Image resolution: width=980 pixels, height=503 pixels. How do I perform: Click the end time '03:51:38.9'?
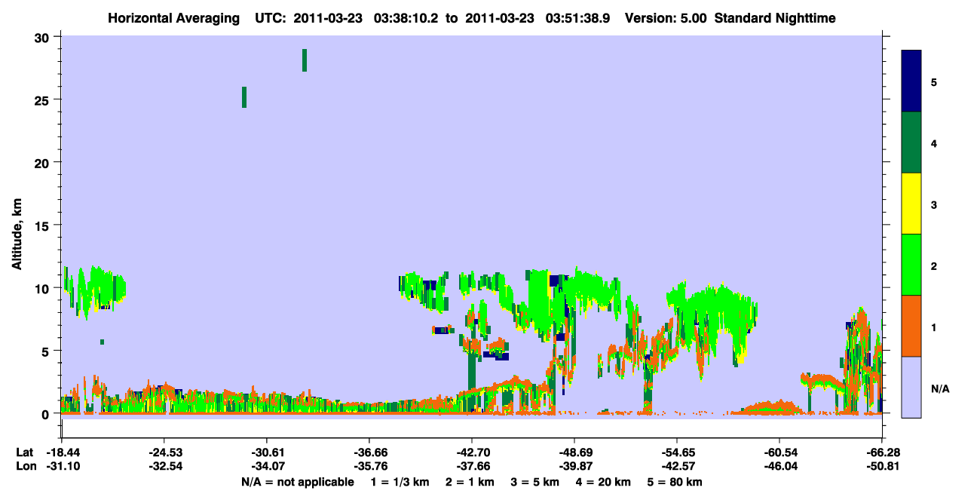tap(577, 18)
